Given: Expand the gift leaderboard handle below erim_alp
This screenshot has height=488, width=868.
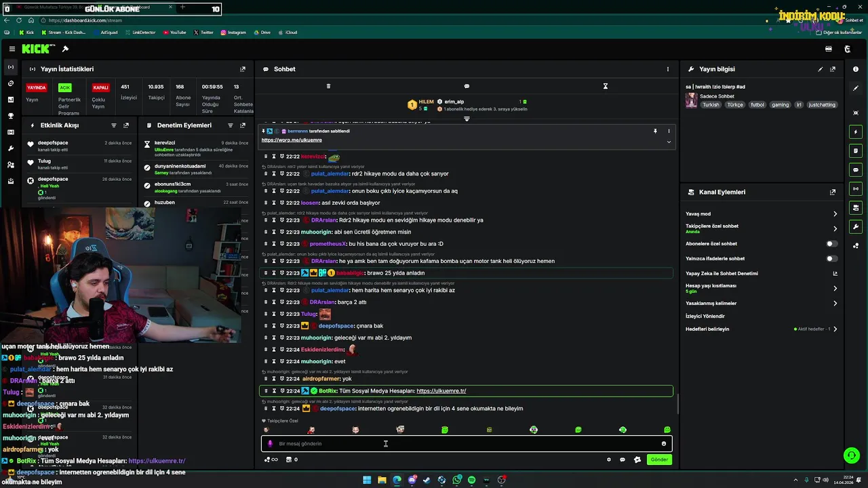Looking at the screenshot, I should pos(467,119).
